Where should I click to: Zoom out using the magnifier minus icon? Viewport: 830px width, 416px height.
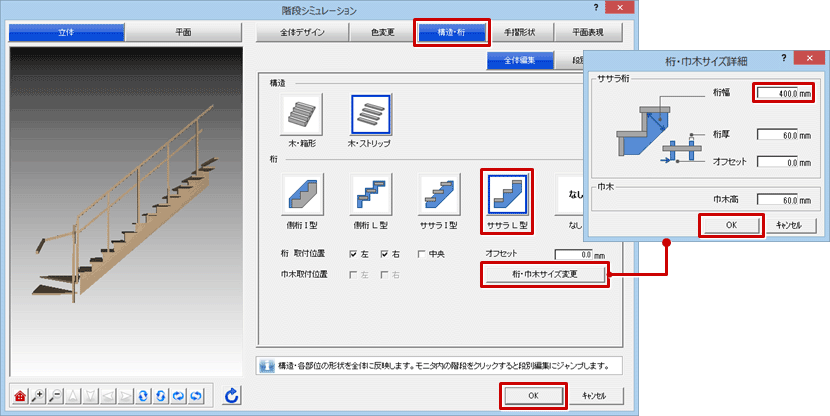point(57,396)
